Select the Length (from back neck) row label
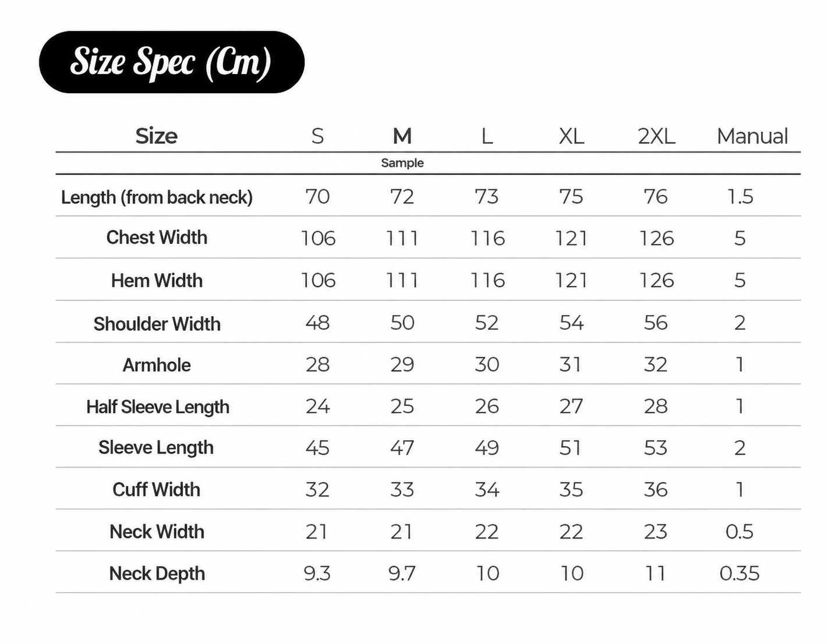Image resolution: width=828 pixels, height=644 pixels. [157, 197]
